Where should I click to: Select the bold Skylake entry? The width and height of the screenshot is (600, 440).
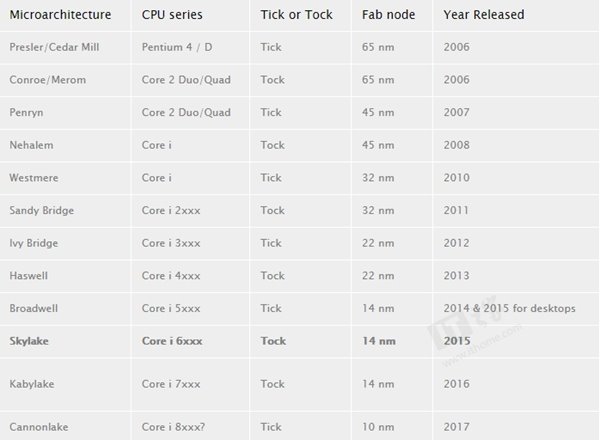pyautogui.click(x=29, y=341)
